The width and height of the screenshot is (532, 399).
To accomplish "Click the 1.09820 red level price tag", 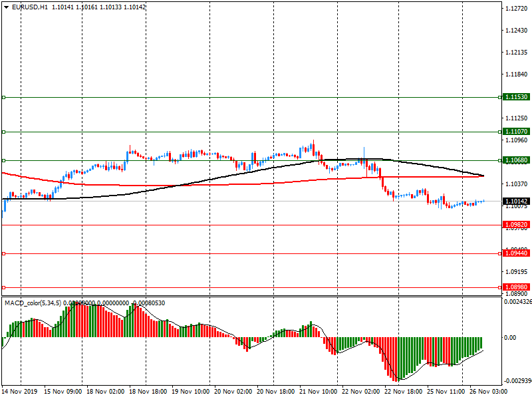I will click(x=516, y=225).
